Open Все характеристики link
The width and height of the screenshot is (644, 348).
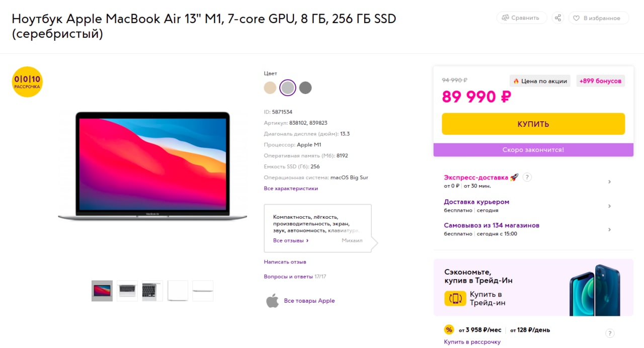click(x=291, y=189)
